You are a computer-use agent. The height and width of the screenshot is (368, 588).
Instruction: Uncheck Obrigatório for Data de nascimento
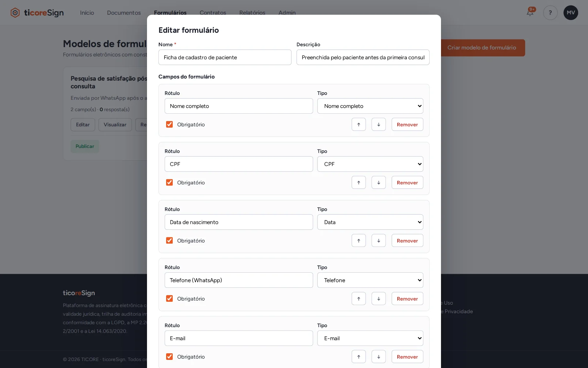(x=169, y=241)
